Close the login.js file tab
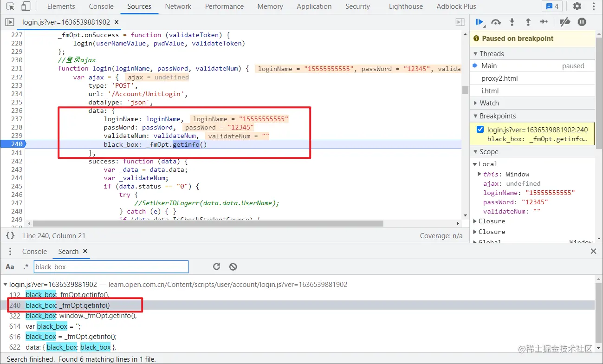603x364 pixels. pos(116,22)
